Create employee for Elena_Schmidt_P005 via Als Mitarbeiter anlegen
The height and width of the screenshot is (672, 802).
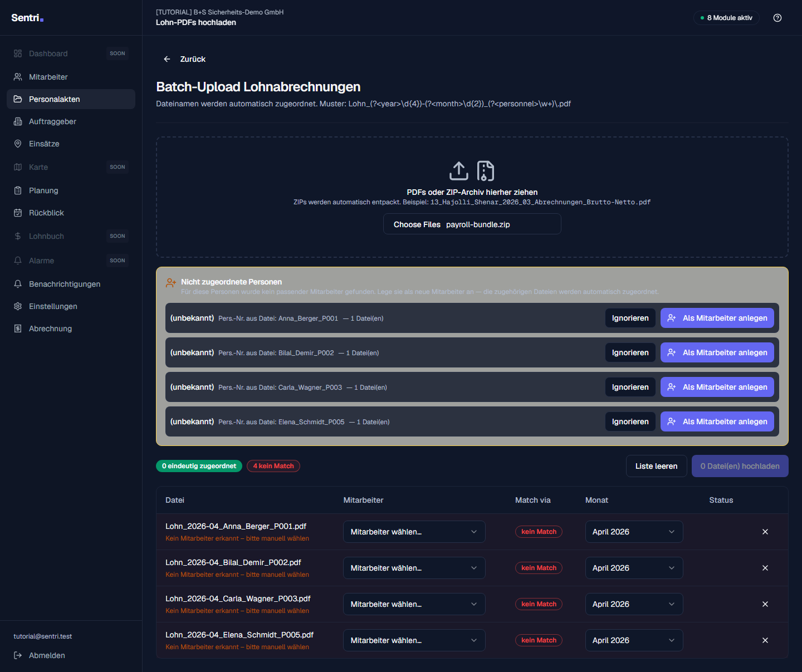717,421
